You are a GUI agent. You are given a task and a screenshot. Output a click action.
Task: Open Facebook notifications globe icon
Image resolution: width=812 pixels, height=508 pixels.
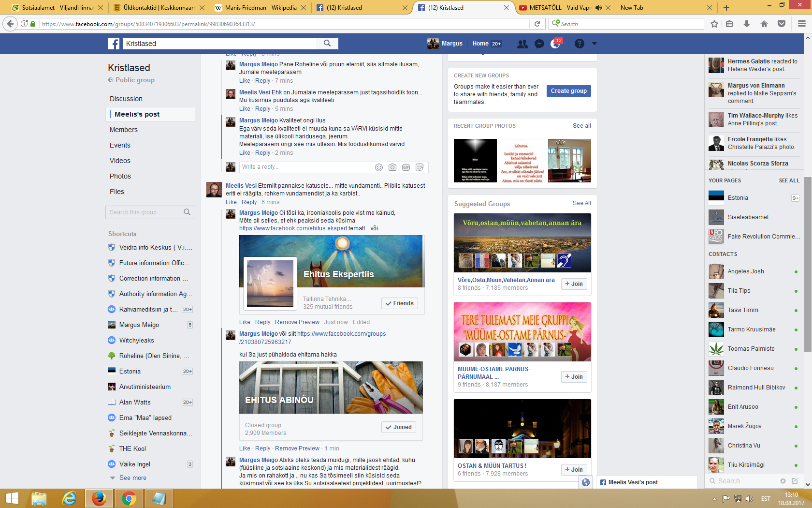[x=555, y=44]
